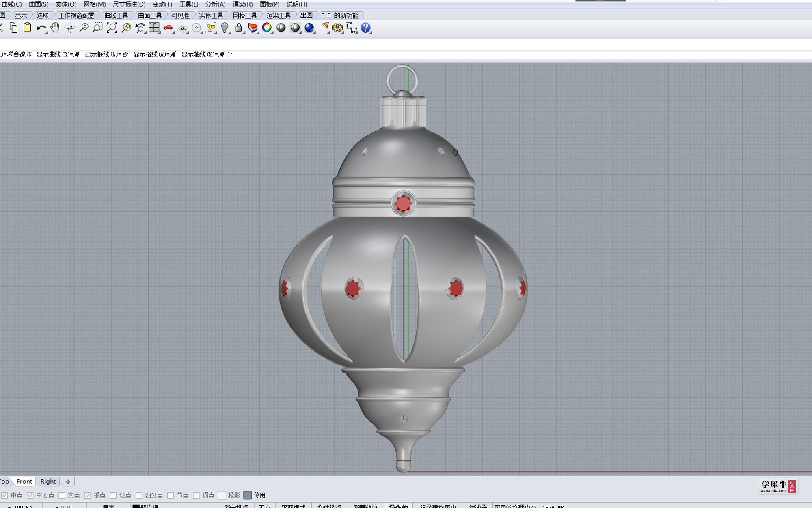Switch to the Right viewport tab
The width and height of the screenshot is (812, 508).
[48, 481]
